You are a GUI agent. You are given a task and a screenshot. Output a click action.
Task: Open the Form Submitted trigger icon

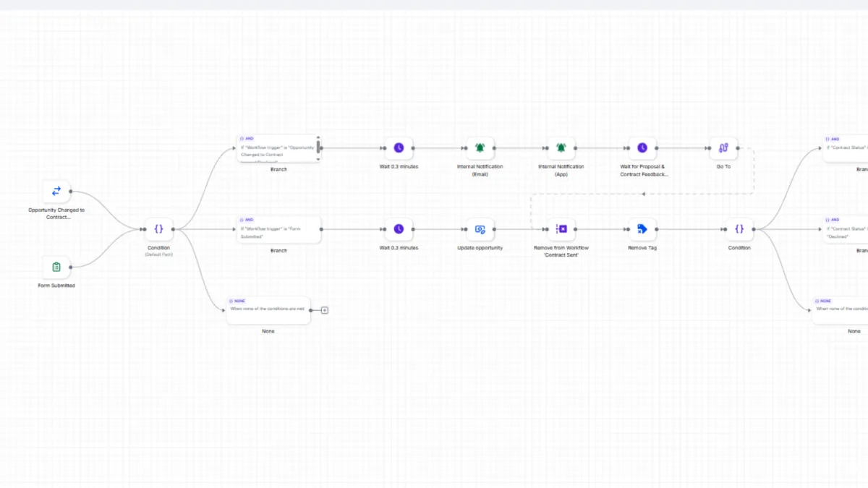[56, 267]
